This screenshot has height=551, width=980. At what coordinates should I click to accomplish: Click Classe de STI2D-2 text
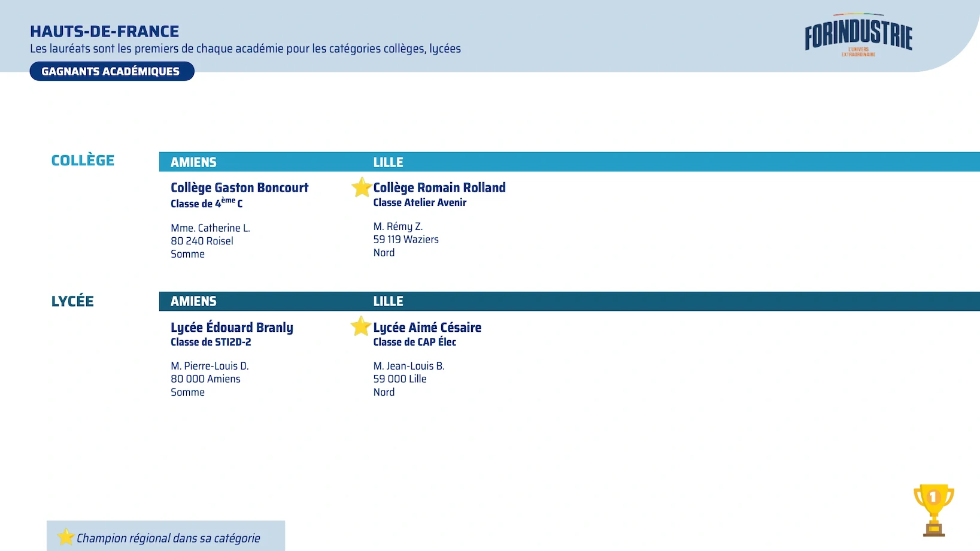tap(211, 342)
